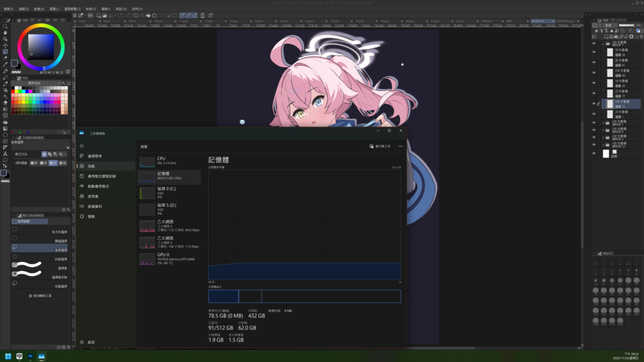Click the Redo arrow in the command bar
Viewport: 644px width, 362px height.
[x=128, y=16]
